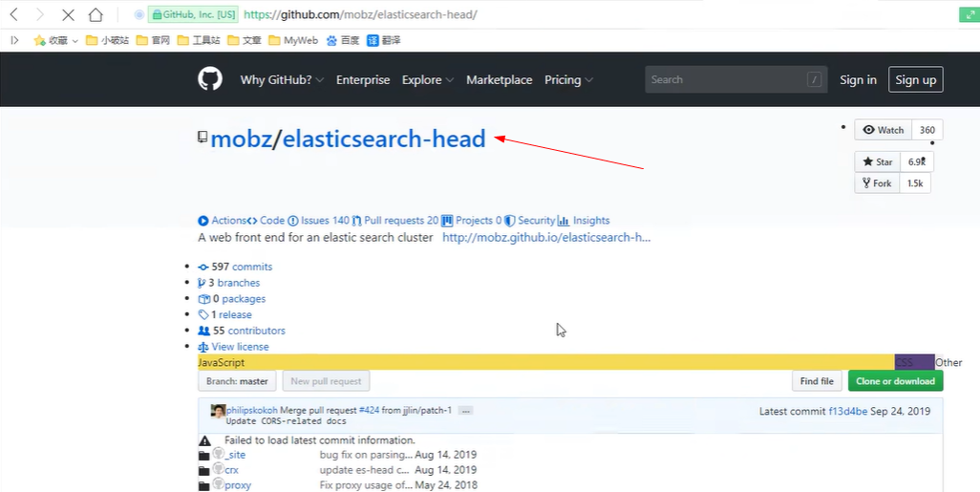Image resolution: width=980 pixels, height=492 pixels.
Task: Click the crx folder icon
Action: point(203,470)
